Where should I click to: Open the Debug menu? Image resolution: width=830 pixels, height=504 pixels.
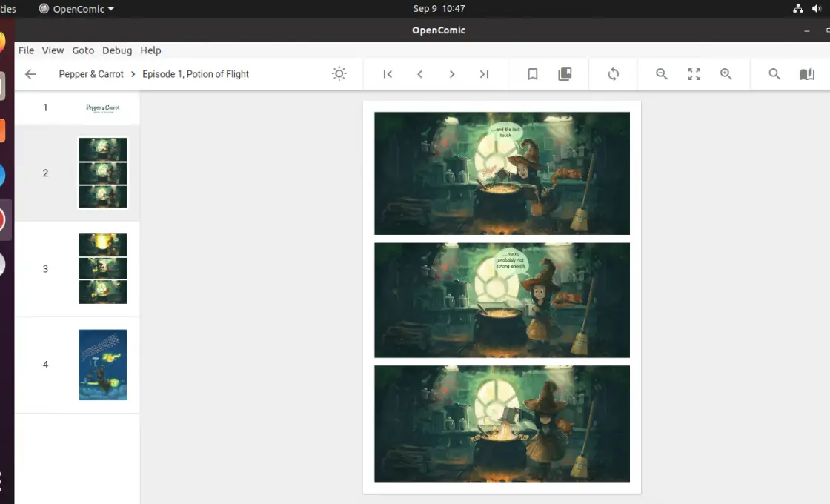117,50
